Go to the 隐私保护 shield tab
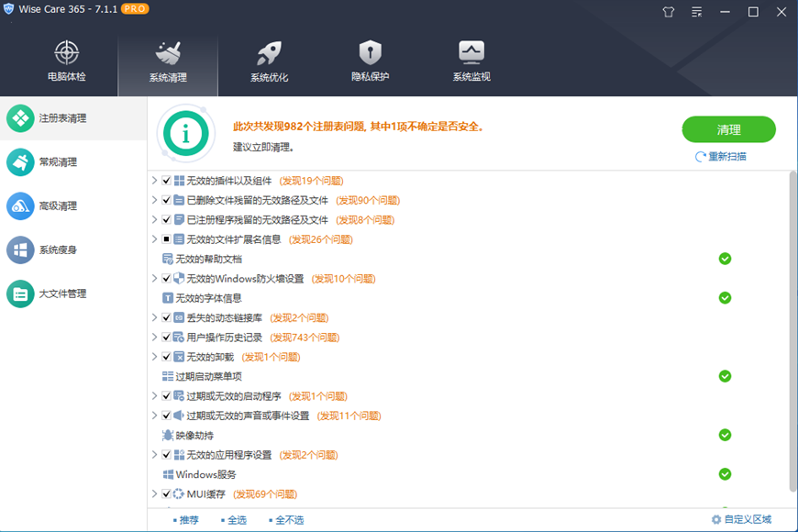 (370, 61)
